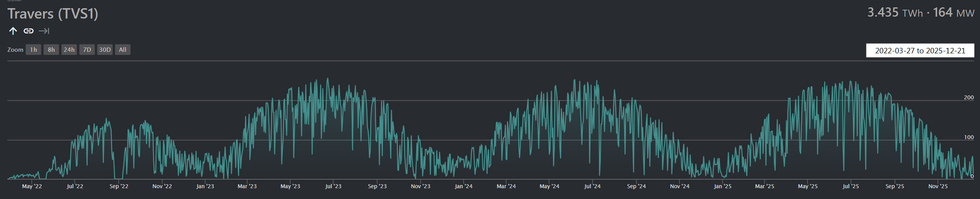Click the 3.435 TWh total energy figure
The width and height of the screenshot is (980, 199).
[895, 13]
